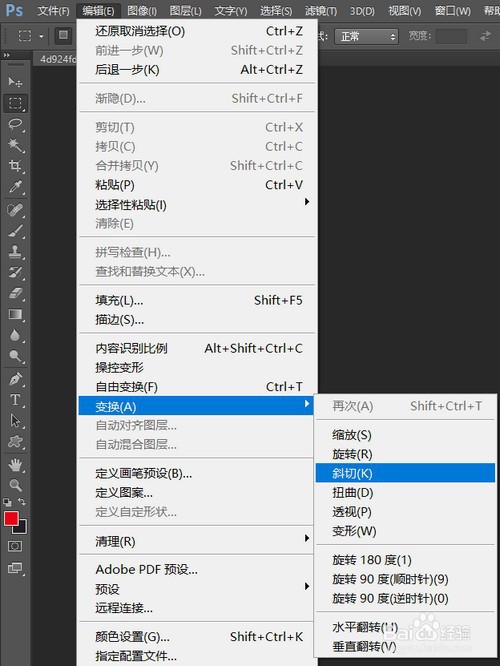Open the 图像(I) menu
Viewport: 500px width, 666px height.
click(x=142, y=10)
